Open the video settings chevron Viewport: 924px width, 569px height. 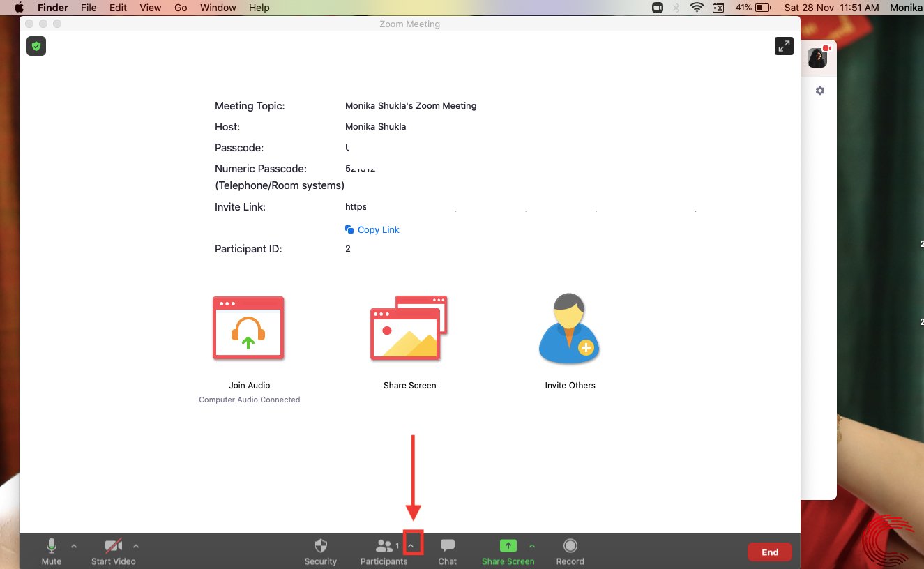pyautogui.click(x=136, y=546)
